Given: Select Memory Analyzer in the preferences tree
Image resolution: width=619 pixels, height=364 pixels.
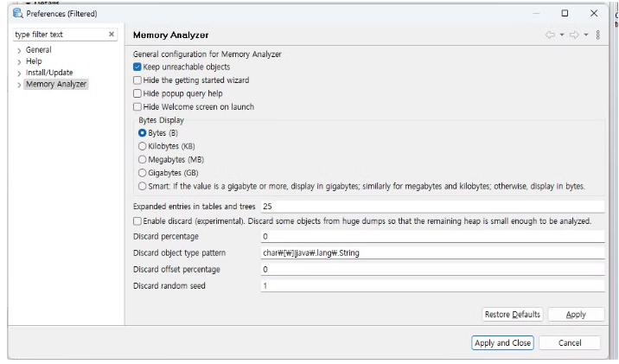Looking at the screenshot, I should point(56,84).
